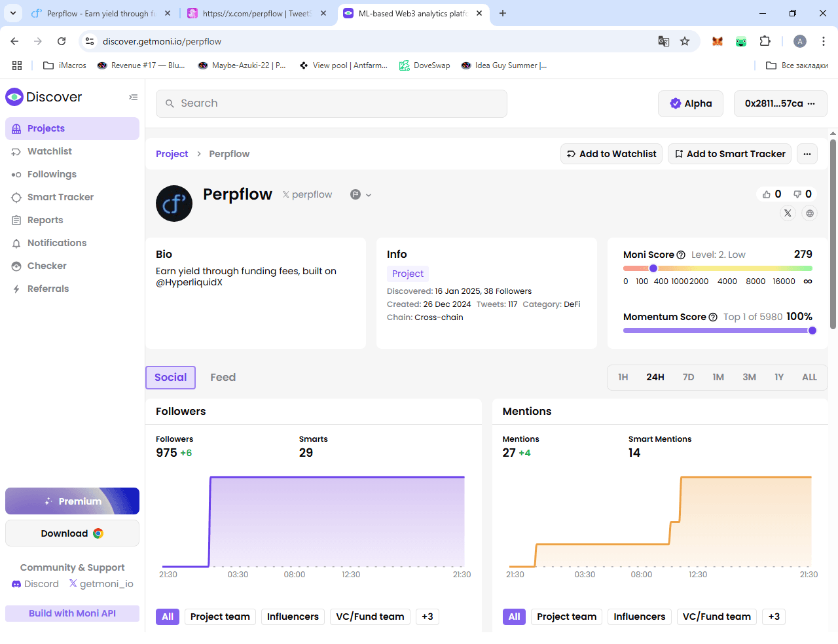Screen dimensions: 838x644
Task: Click the Discover logo icon
Action: click(x=14, y=97)
